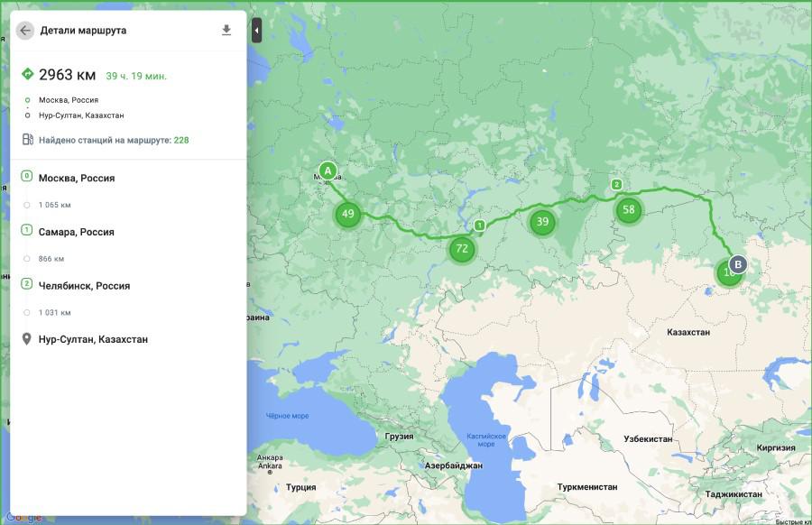Image resolution: width=812 pixels, height=525 pixels.
Task: Click the Нур-Султан, Казахстан summary destination line
Action: [x=81, y=115]
